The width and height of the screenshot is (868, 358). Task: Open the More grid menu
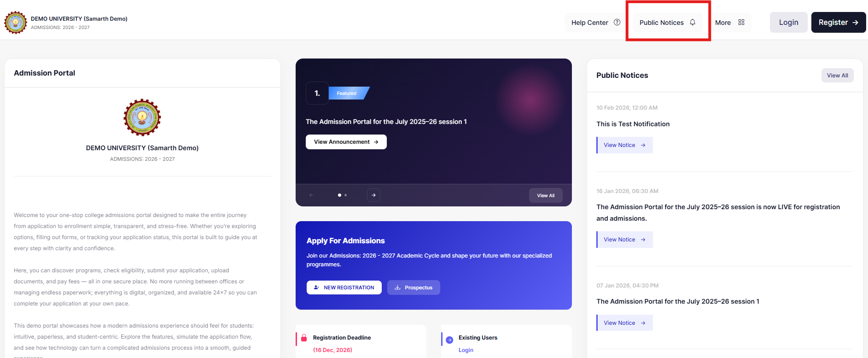click(741, 22)
